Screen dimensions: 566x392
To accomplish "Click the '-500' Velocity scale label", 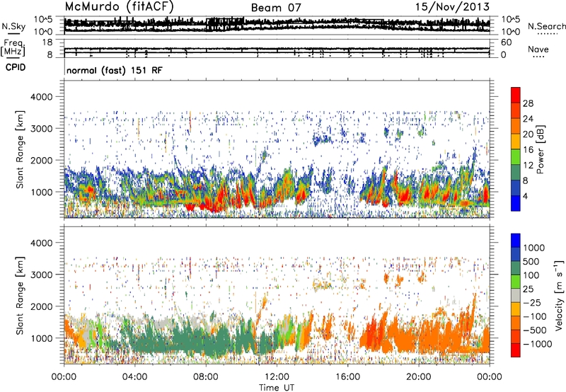I will coord(535,330).
